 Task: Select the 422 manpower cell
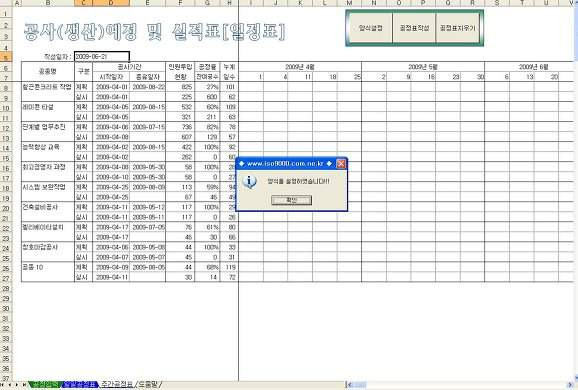[x=180, y=147]
